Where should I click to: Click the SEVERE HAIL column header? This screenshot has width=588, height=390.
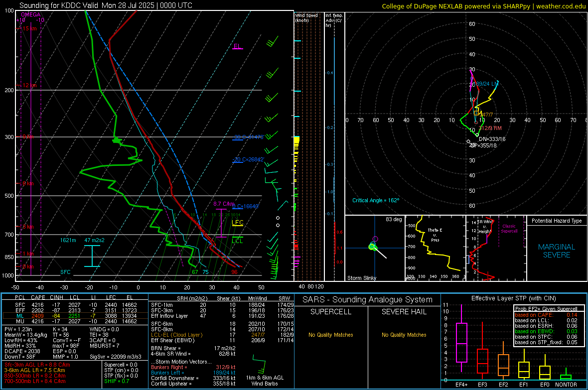coord(404,312)
